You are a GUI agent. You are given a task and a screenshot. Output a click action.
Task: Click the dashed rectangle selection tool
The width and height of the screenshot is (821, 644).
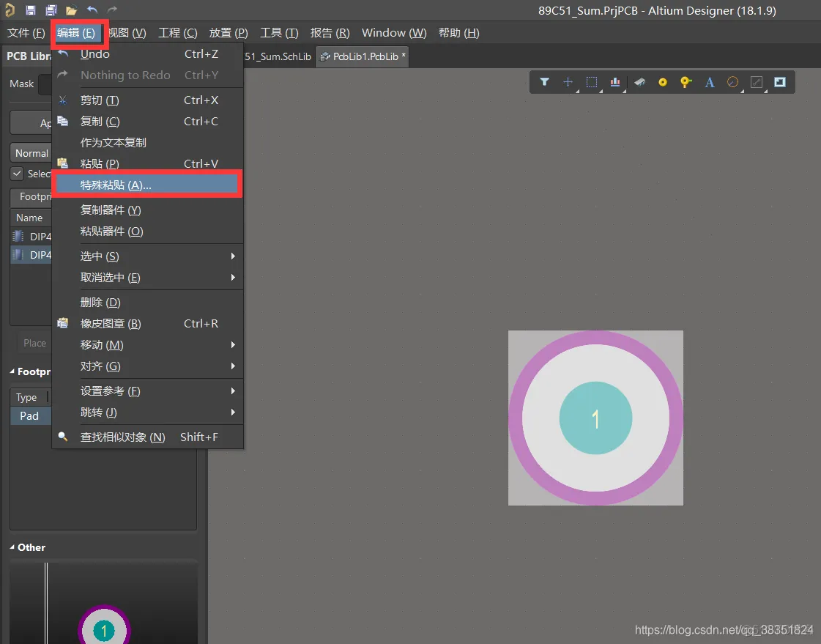coord(592,81)
